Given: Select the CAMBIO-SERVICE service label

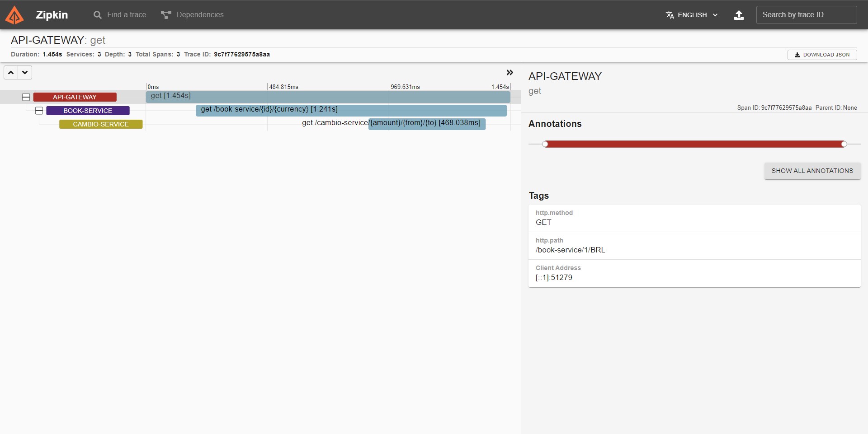Looking at the screenshot, I should coord(101,124).
